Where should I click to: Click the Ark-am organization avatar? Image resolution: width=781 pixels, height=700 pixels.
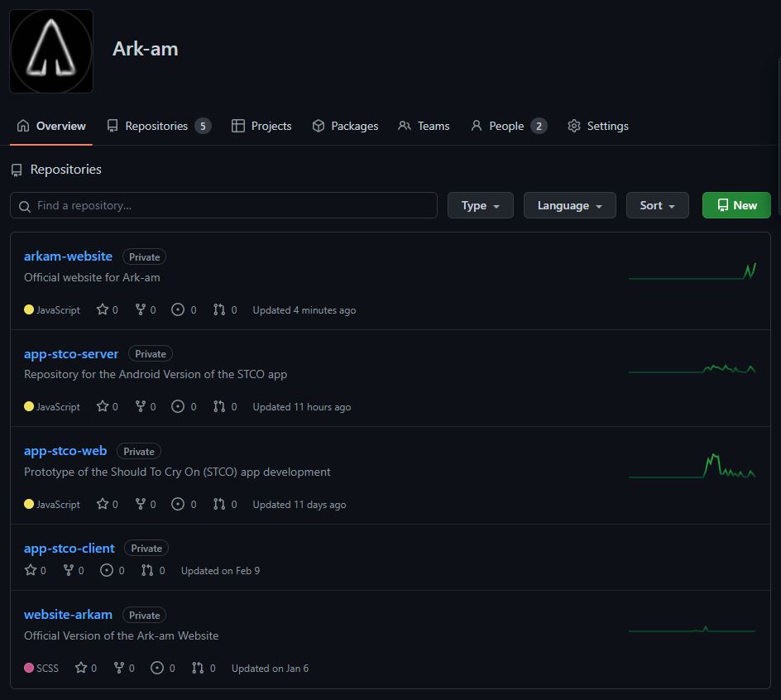[x=50, y=50]
